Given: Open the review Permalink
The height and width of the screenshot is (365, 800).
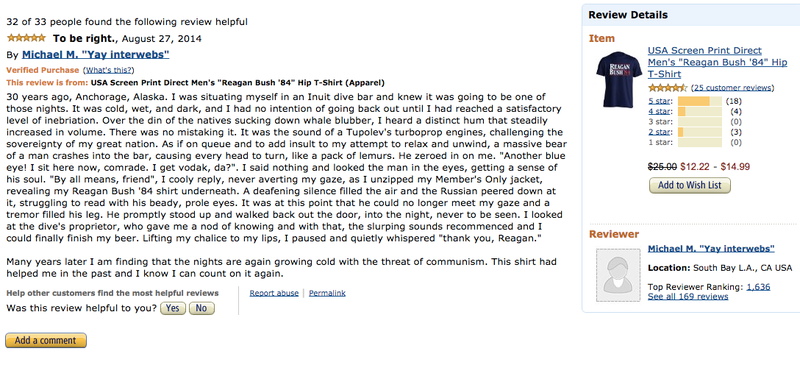Looking at the screenshot, I should pyautogui.click(x=327, y=293).
